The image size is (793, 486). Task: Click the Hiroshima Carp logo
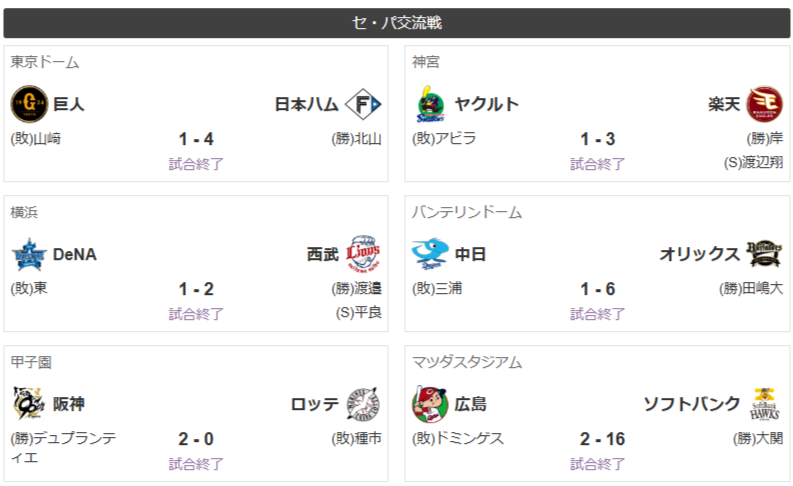[x=430, y=404]
